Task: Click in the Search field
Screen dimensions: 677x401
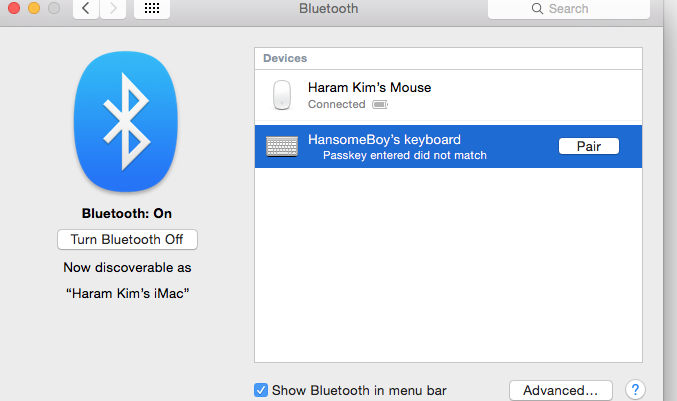Action: [569, 9]
